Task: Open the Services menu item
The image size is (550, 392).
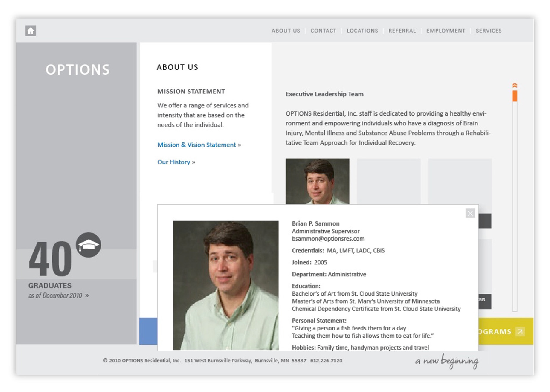Action: (489, 31)
